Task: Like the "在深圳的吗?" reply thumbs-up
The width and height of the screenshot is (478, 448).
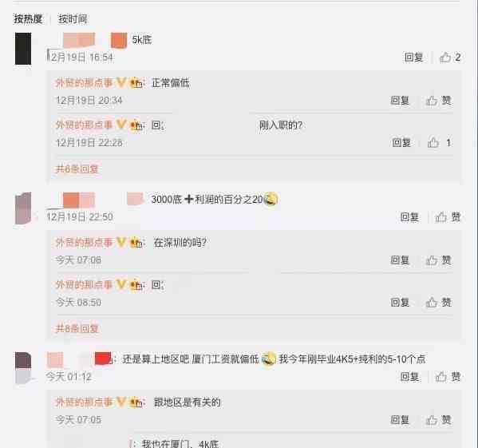Action: (x=439, y=260)
